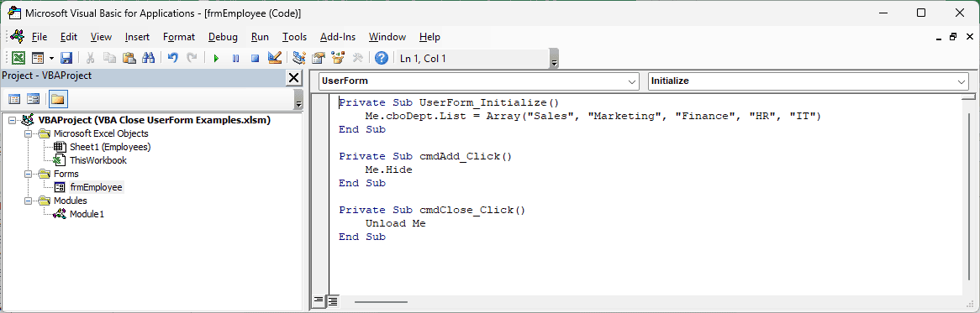Click the View Microsoft Excel toolbar icon
The height and width of the screenshot is (313, 980).
tap(18, 58)
